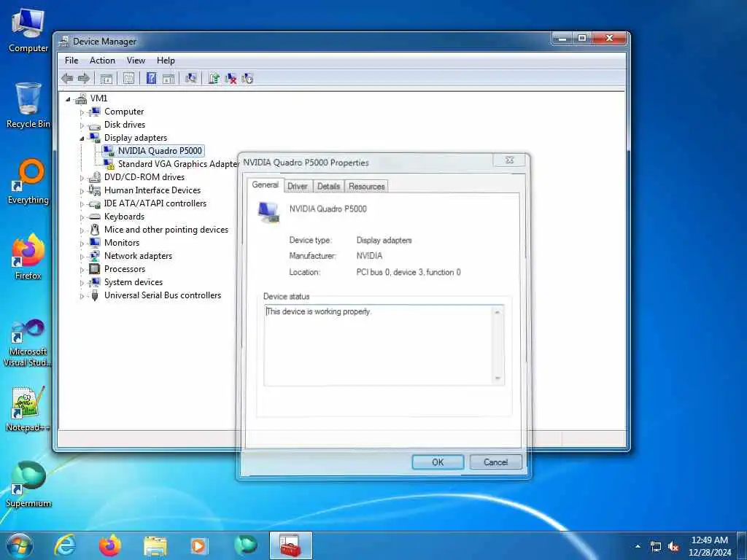The image size is (747, 560).
Task: Open the blue question-mark Help toolbar icon
Action: pos(151,79)
